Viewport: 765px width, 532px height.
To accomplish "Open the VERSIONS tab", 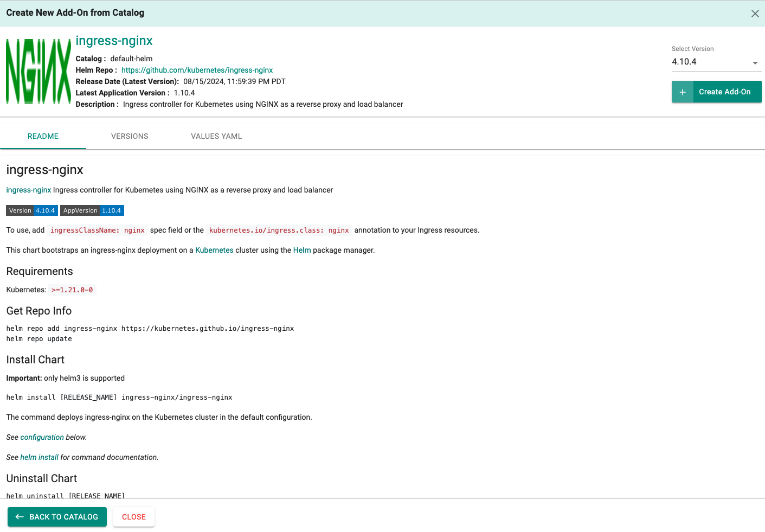I will [x=130, y=136].
